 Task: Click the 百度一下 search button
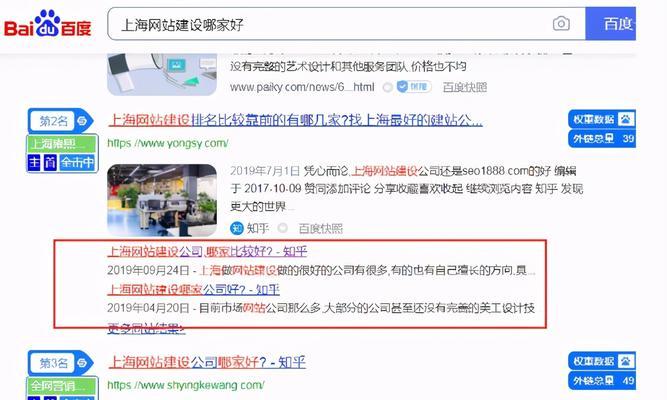coord(611,24)
